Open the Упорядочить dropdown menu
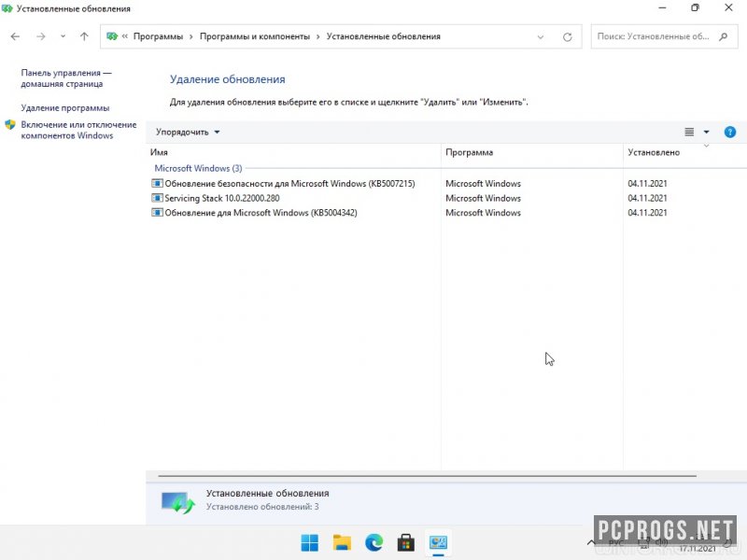 point(188,132)
